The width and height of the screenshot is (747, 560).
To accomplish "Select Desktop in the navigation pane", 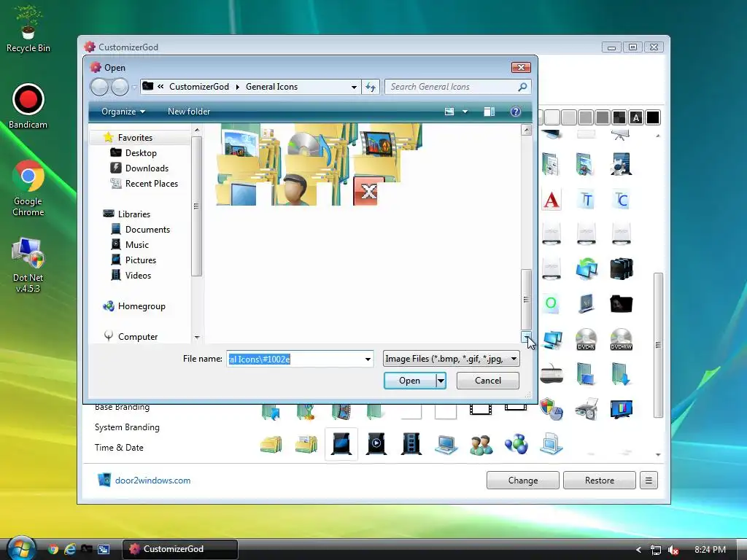I will coord(141,153).
